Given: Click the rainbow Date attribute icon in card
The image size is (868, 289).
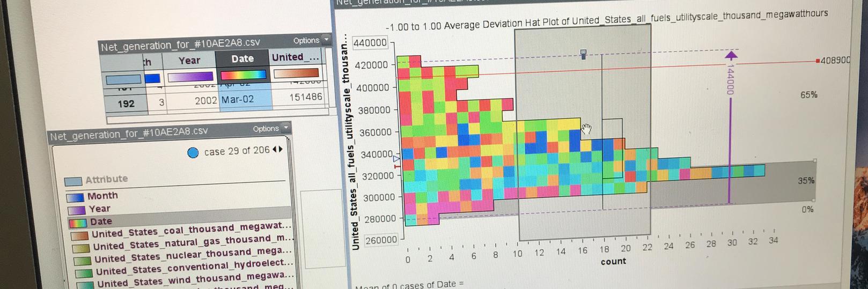Looking at the screenshot, I should pos(77,223).
